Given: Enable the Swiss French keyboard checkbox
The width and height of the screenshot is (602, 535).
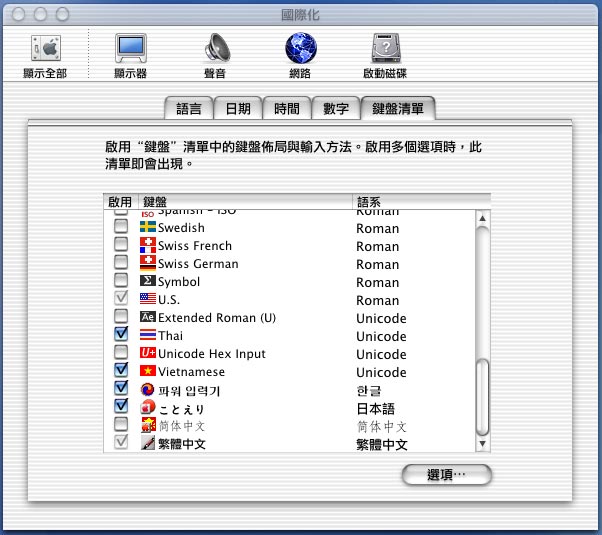Looking at the screenshot, I should pyautogui.click(x=121, y=246).
